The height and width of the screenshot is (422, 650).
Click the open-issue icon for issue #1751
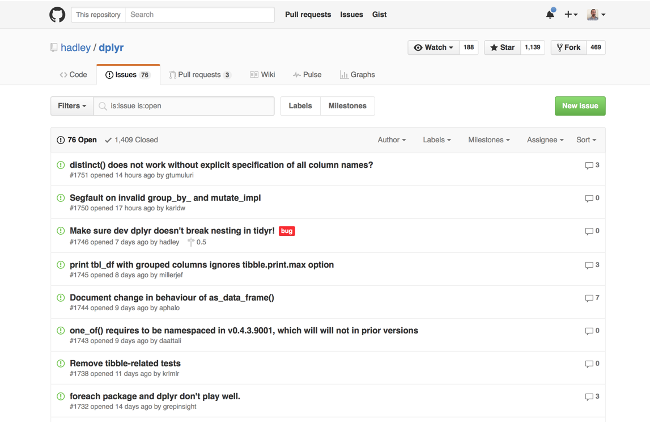click(61, 165)
